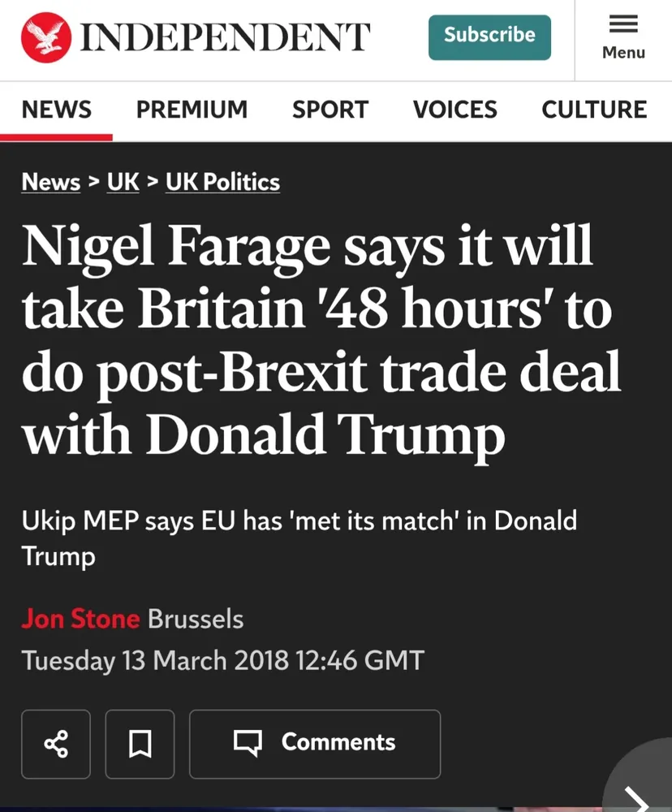Viewport: 672px width, 812px height.
Task: Click the News breadcrumb link
Action: 50,182
